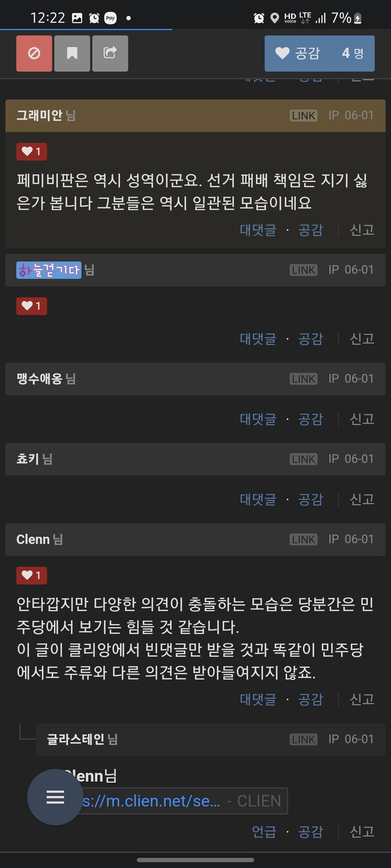Tap the Clenn username header
391x868 pixels.
[33, 539]
